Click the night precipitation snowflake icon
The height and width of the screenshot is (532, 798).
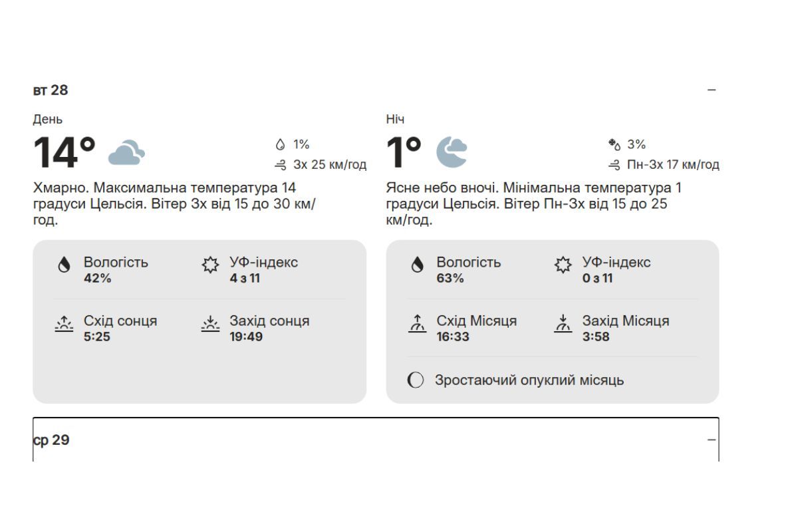tap(614, 144)
